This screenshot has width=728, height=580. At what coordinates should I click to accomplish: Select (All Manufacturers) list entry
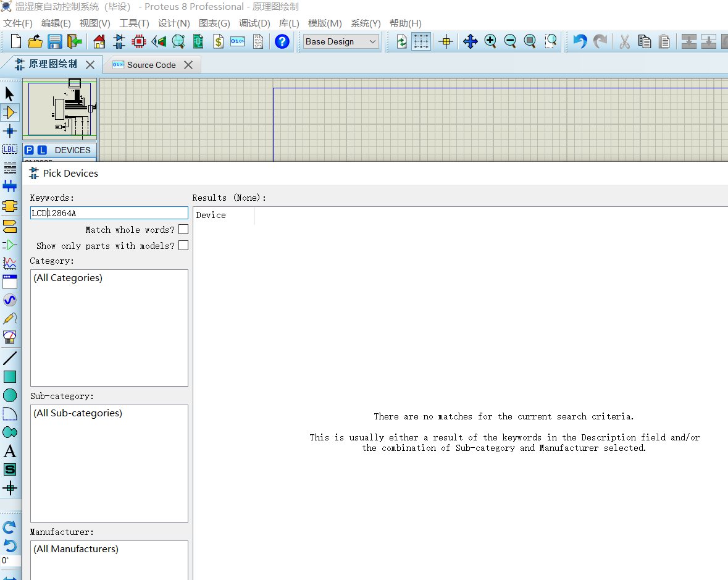pos(76,549)
